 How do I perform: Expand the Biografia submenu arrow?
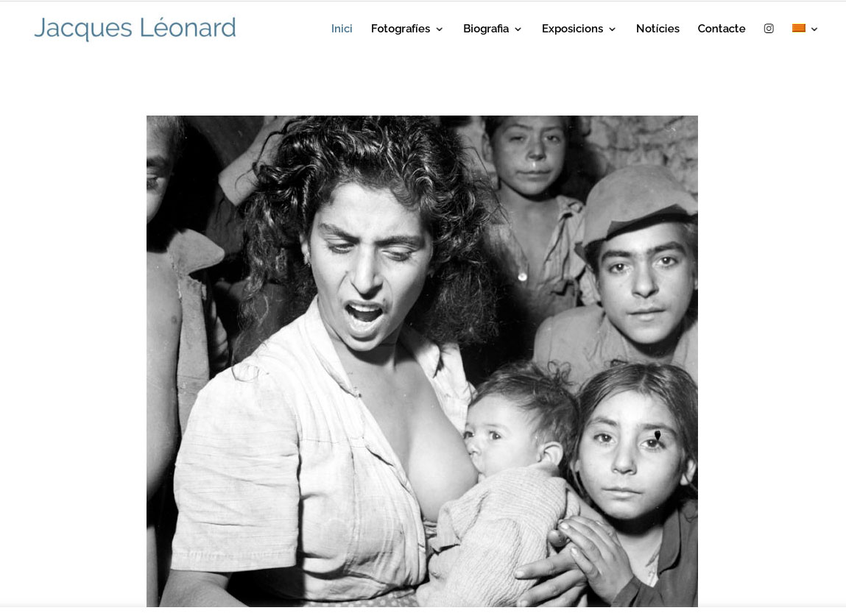pos(518,29)
